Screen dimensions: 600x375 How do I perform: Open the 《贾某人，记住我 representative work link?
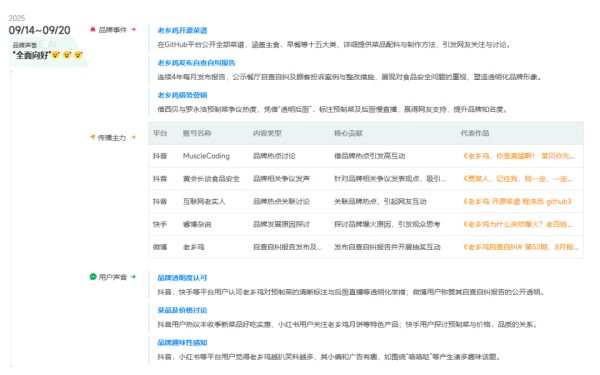coord(518,179)
